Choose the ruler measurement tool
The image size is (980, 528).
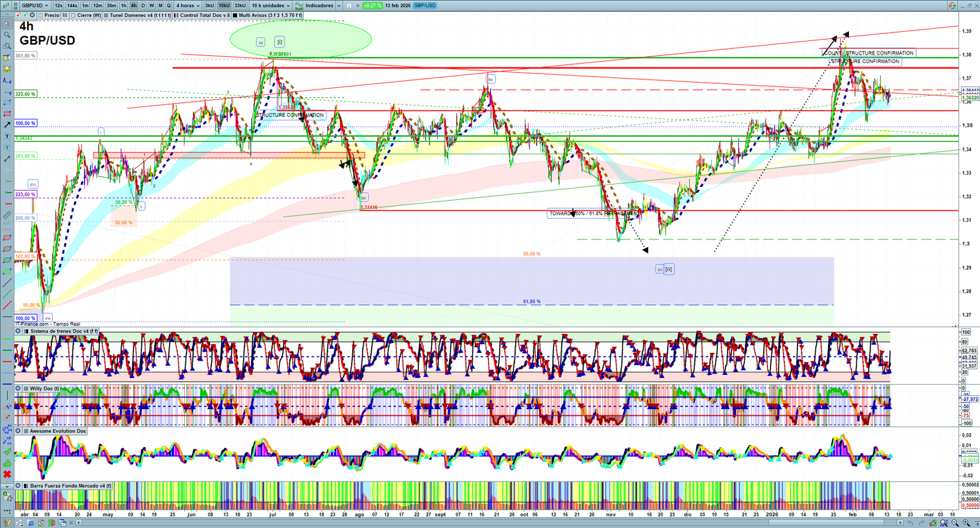[x=7, y=215]
